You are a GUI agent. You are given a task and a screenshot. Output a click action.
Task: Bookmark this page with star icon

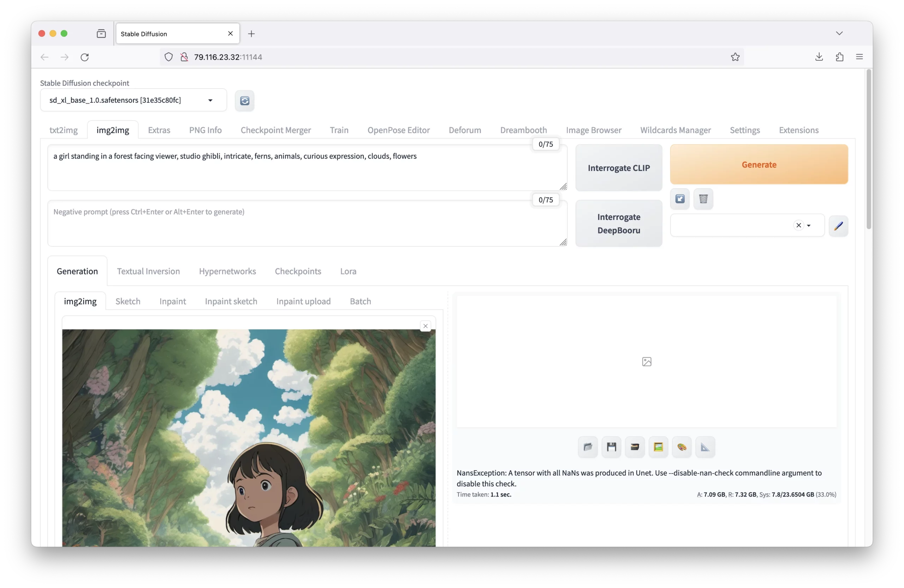click(735, 57)
